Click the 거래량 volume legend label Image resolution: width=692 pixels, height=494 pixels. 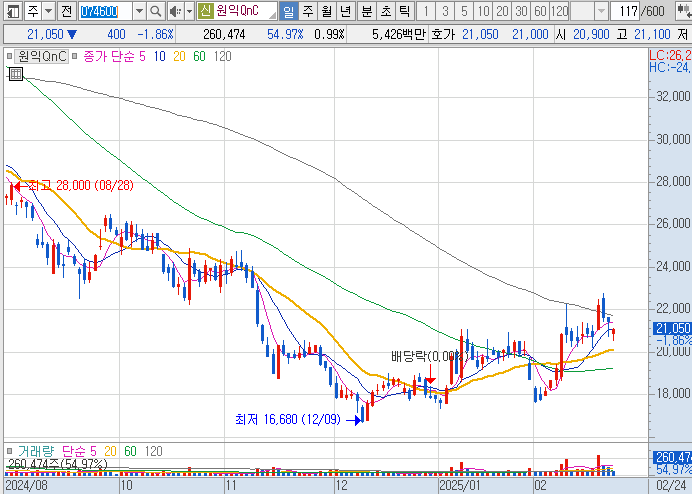tap(36, 451)
